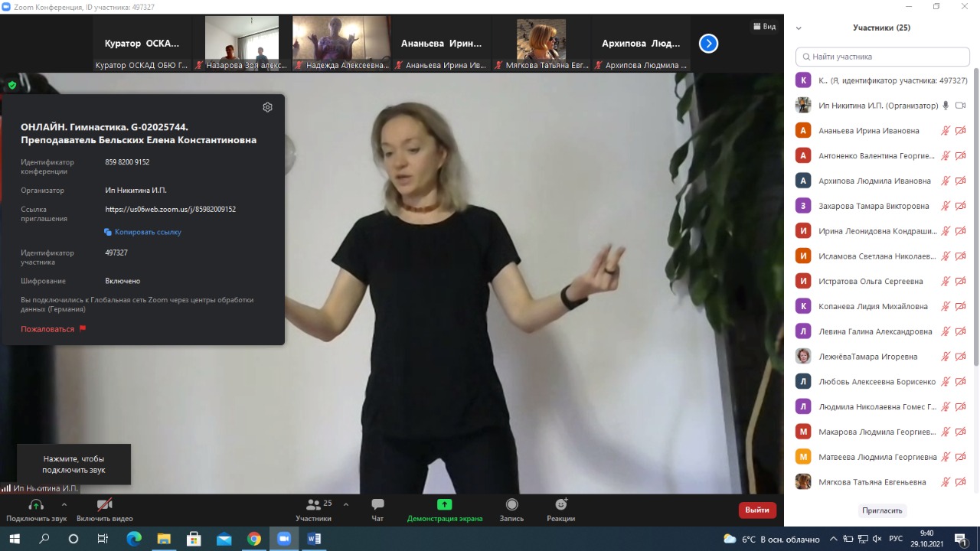980x551 pixels.
Task: Show next video thumbnails with arrow
Action: pos(708,44)
